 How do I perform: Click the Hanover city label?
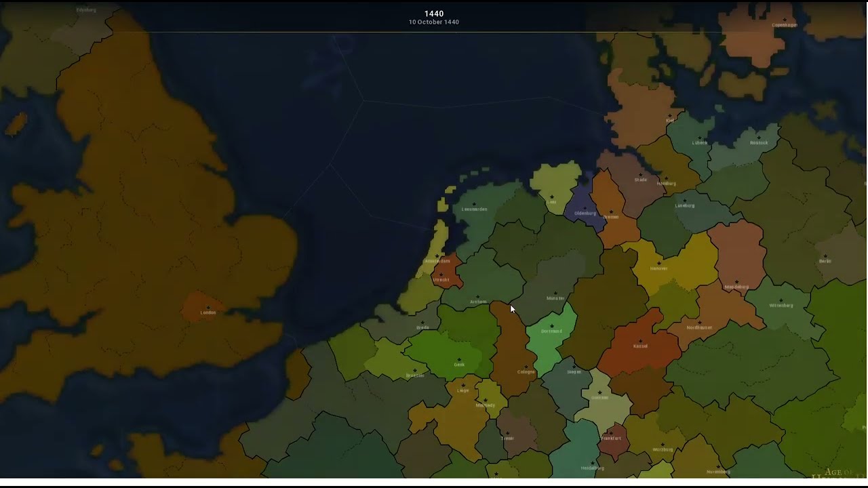[658, 269]
